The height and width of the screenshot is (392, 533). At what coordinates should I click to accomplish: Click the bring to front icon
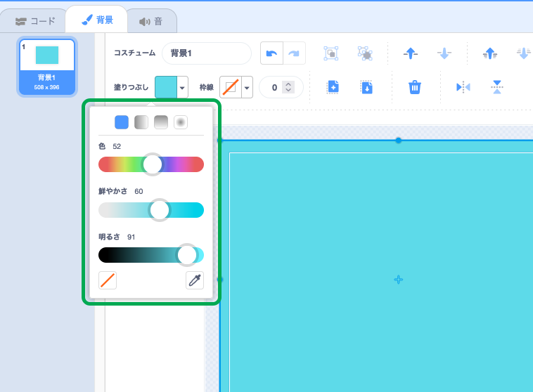click(490, 53)
